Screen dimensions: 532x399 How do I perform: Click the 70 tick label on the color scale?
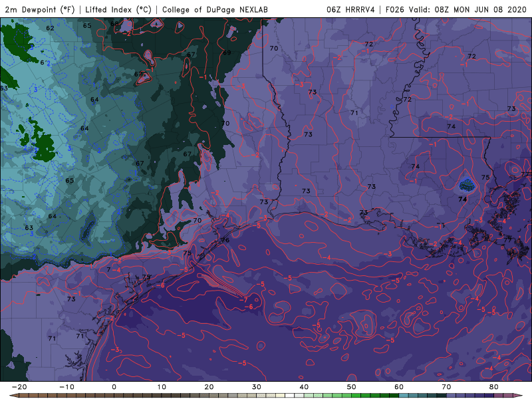coord(446,387)
